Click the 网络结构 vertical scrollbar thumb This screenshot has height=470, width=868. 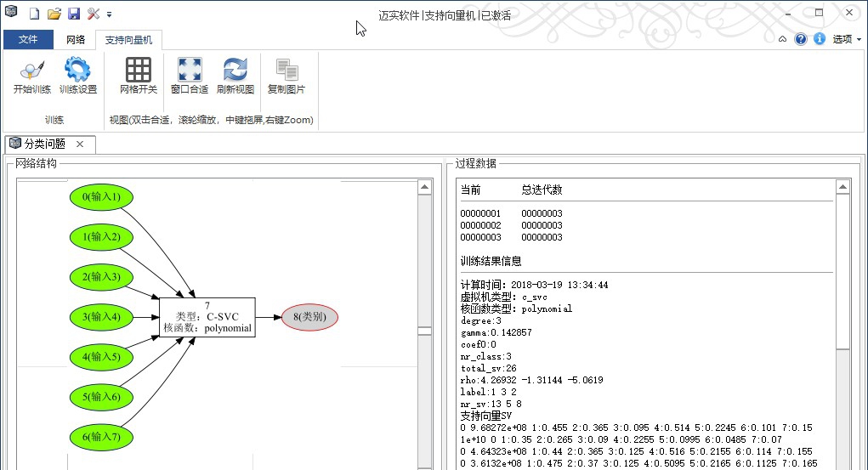click(x=424, y=331)
